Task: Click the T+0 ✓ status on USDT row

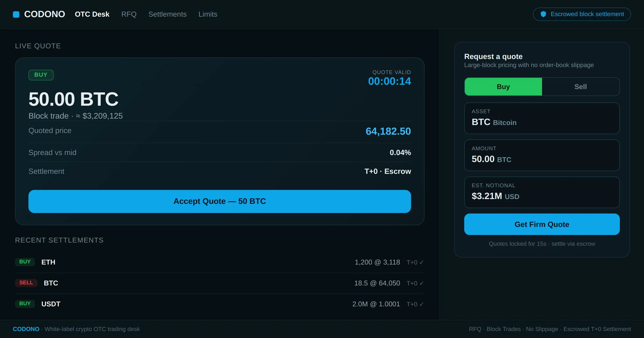Action: coord(415,304)
